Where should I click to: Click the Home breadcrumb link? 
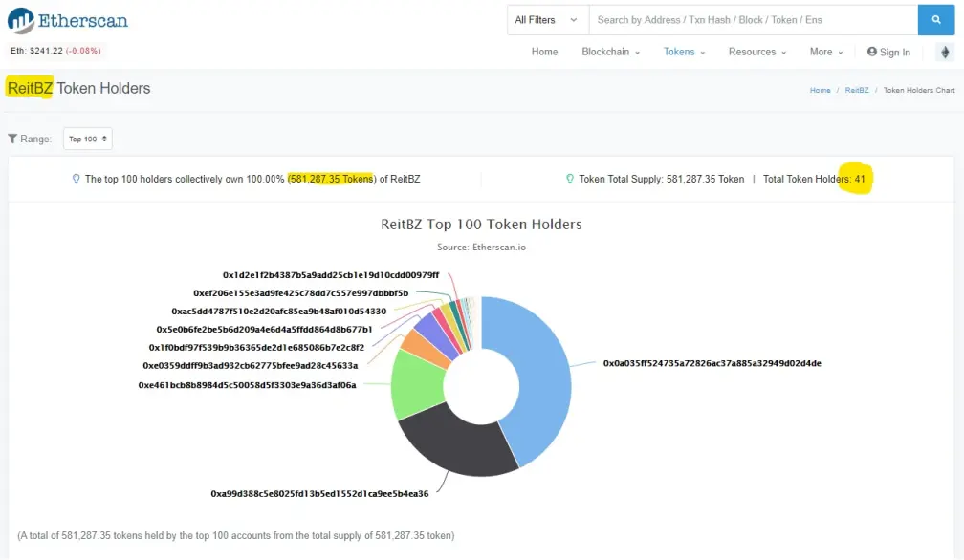(821, 90)
